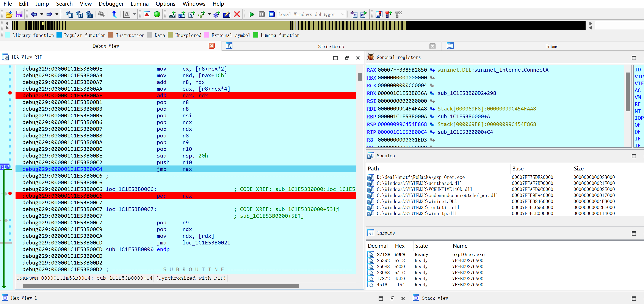The image size is (644, 304).
Task: Click the RAX register value
Action: (402, 70)
